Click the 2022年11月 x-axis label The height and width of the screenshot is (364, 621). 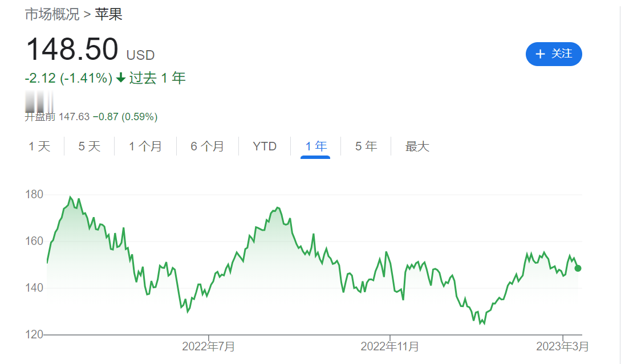coord(389,346)
